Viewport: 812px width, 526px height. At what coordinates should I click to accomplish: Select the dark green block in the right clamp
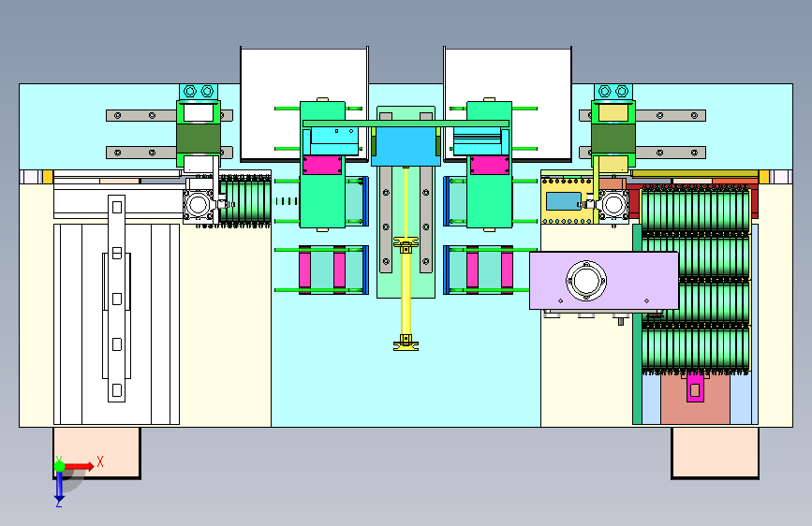click(613, 139)
